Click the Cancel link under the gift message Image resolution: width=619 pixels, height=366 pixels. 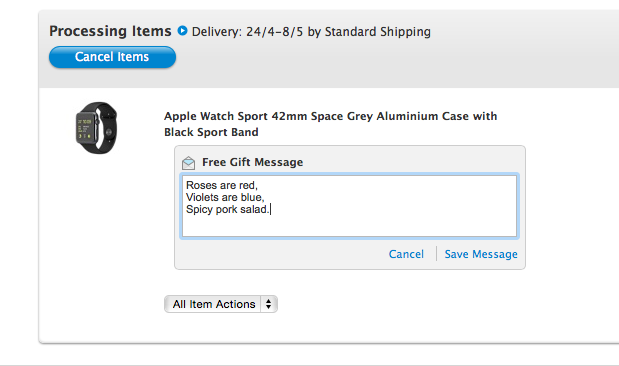click(x=406, y=254)
